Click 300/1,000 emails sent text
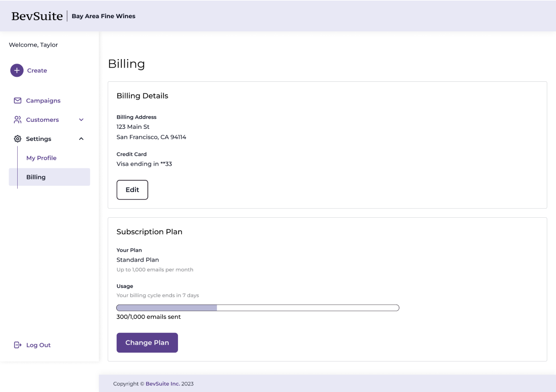Screen dimensions: 556x392 coord(149,317)
